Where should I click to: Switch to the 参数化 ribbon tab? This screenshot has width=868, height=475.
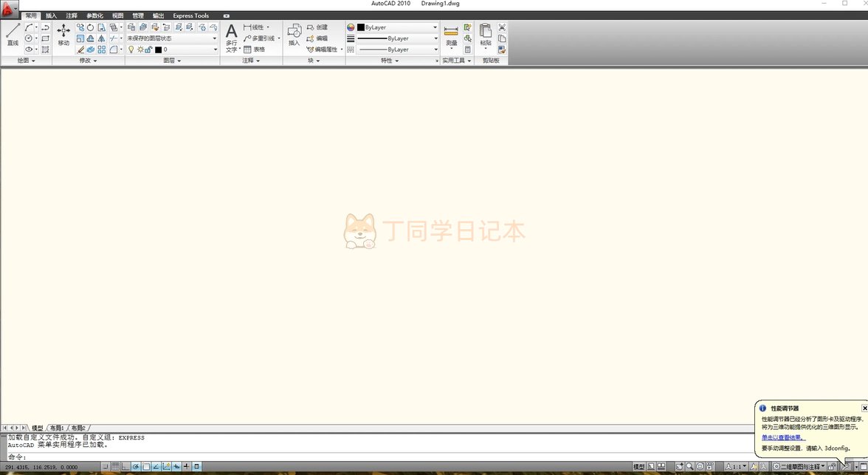click(x=94, y=16)
